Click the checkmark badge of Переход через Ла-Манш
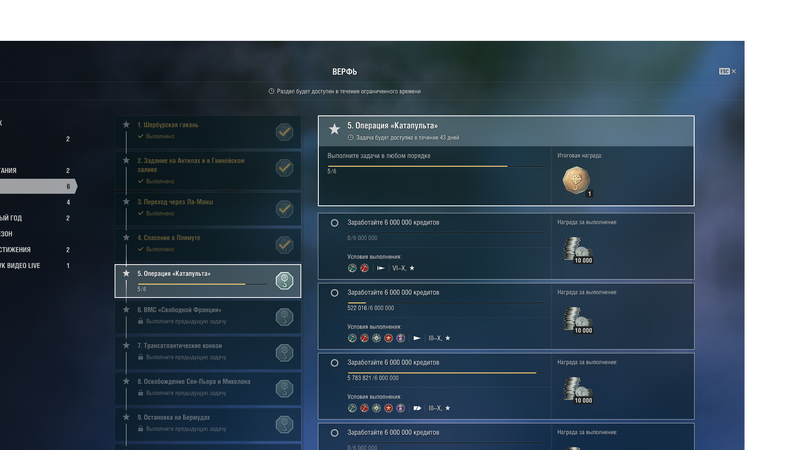The height and width of the screenshot is (450, 800). (284, 209)
